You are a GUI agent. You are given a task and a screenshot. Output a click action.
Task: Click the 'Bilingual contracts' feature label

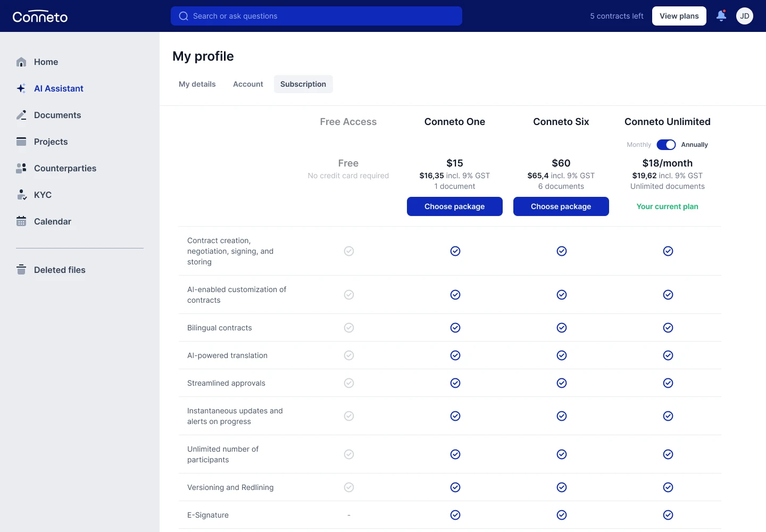(x=220, y=328)
